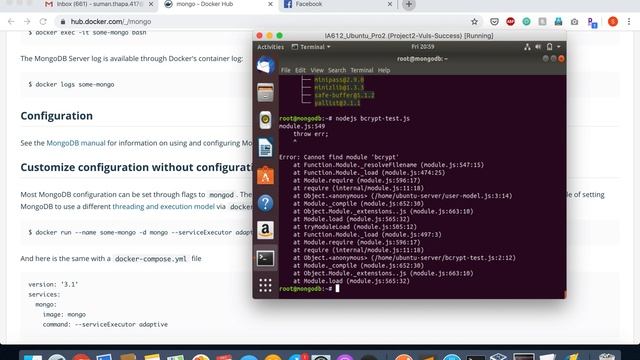The image size is (640, 360).
Task: Close the Facebook tab
Action: [389, 4]
